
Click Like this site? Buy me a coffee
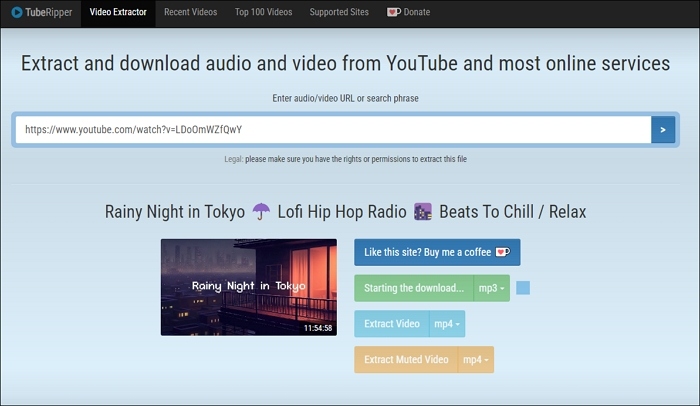(437, 252)
